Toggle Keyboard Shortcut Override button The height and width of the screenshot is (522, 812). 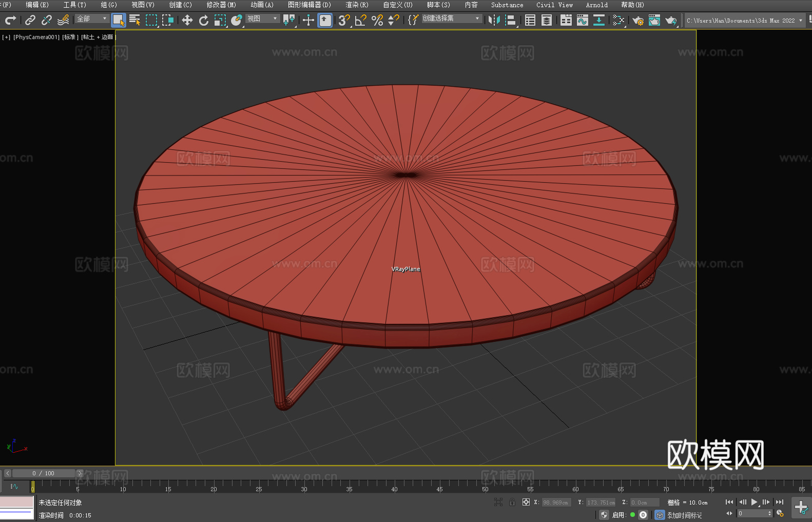coord(325,20)
